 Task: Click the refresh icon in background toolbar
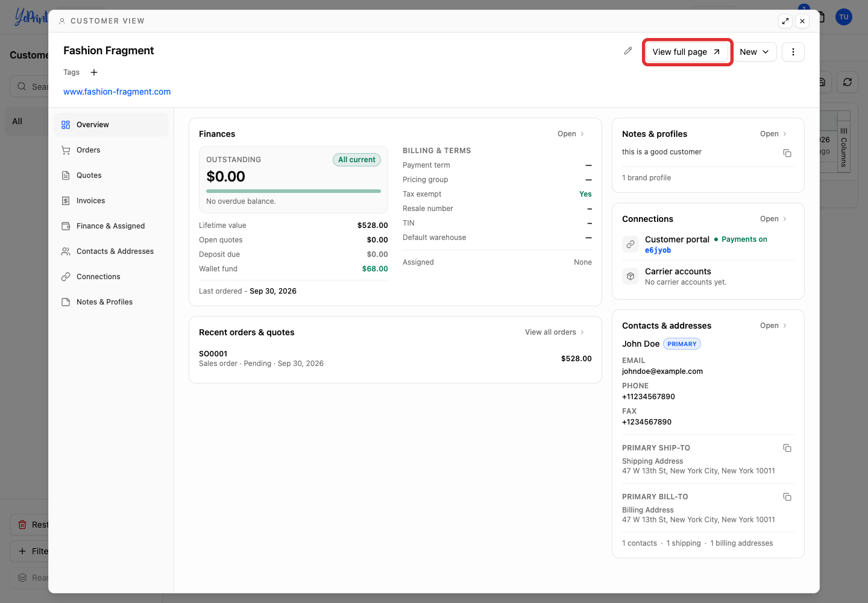click(x=848, y=82)
